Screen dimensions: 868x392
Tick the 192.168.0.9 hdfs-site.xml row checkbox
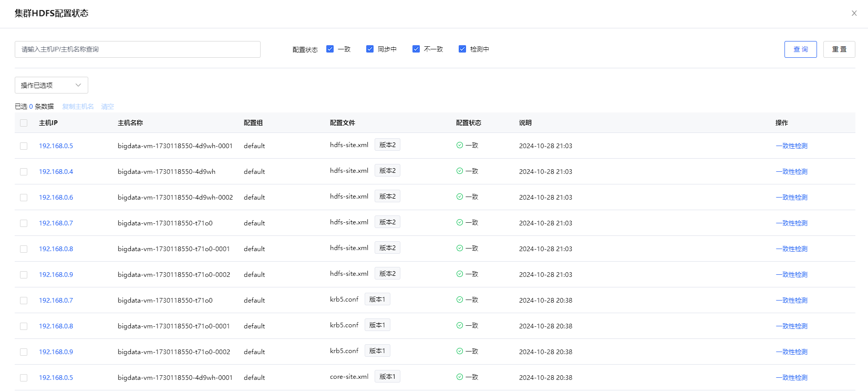pos(24,275)
